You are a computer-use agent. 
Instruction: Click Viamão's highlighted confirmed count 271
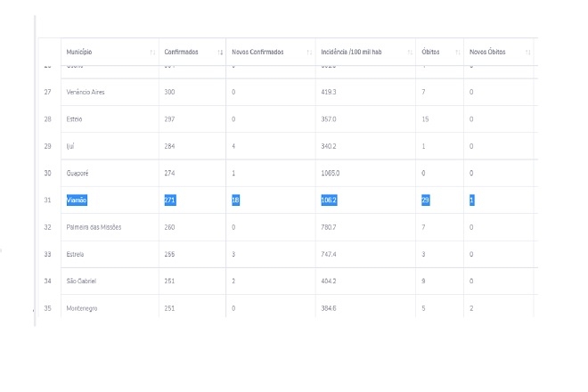(x=170, y=200)
